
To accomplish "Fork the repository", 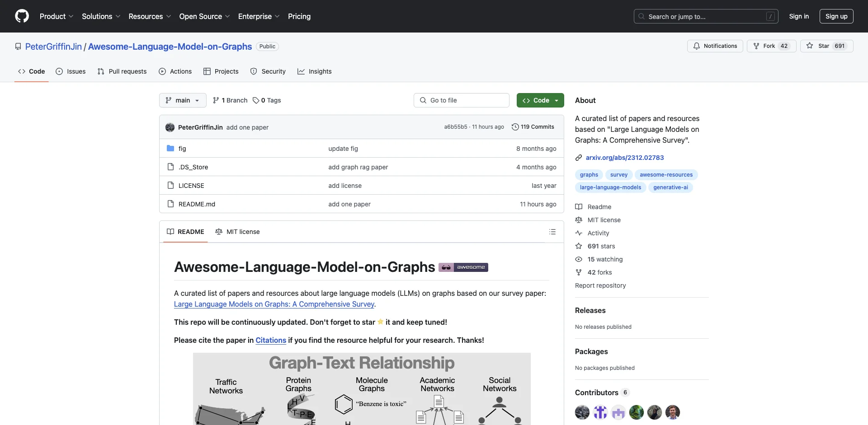I will (x=772, y=46).
